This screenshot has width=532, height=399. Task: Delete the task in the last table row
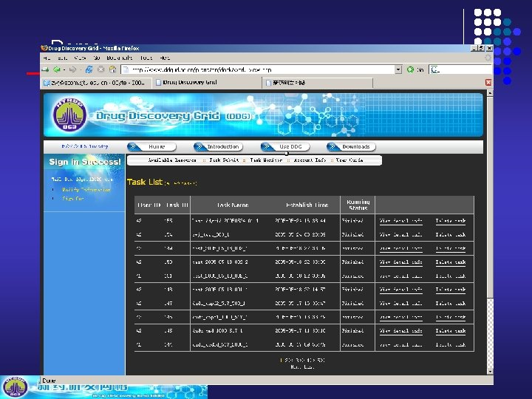pos(451,345)
